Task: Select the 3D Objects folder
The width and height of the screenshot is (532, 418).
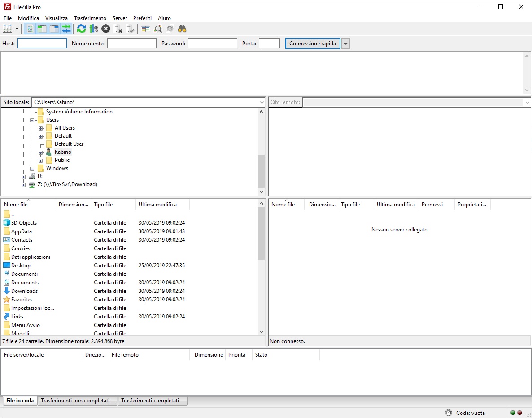Action: (x=24, y=223)
